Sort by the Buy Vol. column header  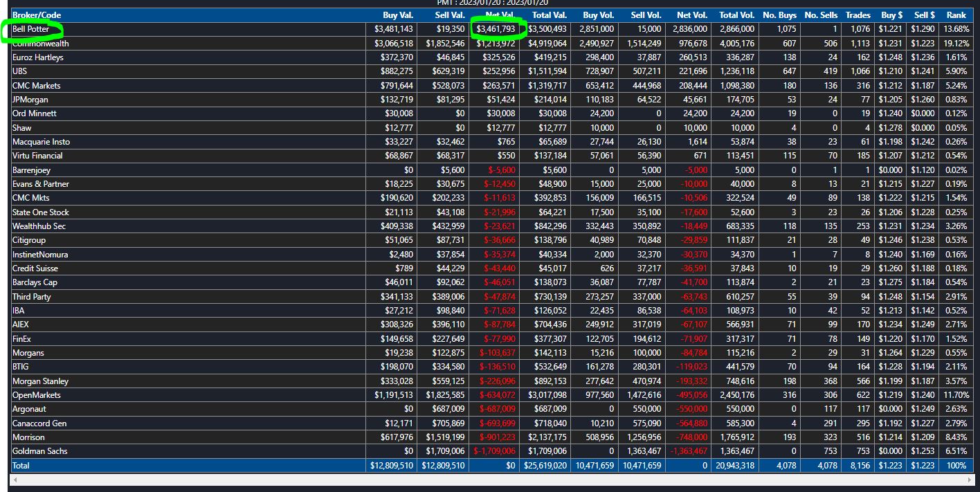(x=599, y=15)
